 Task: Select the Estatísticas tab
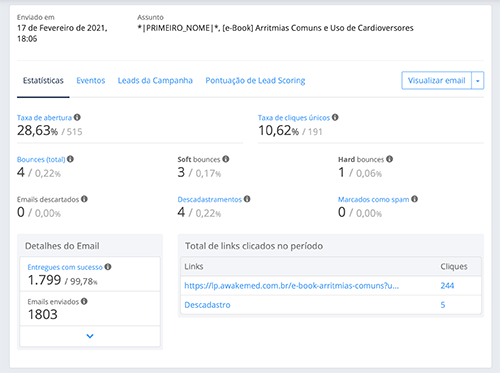(x=43, y=81)
